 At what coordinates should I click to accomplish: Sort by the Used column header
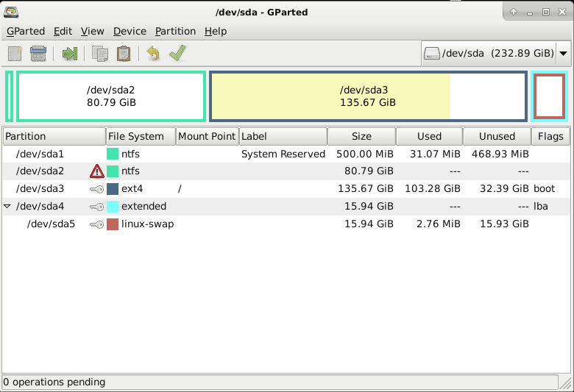(430, 137)
